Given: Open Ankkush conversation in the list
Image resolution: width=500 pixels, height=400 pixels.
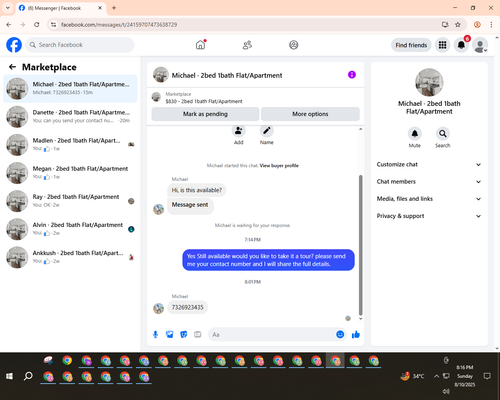Looking at the screenshot, I should pos(70,257).
